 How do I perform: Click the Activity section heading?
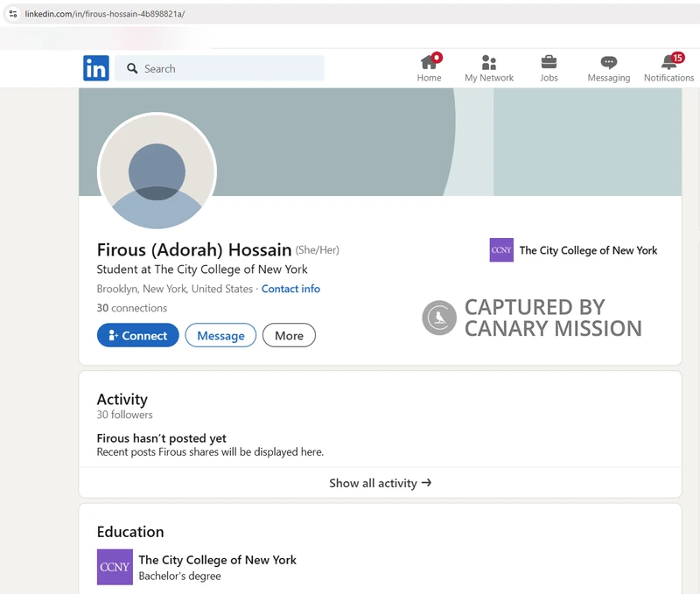coord(122,399)
